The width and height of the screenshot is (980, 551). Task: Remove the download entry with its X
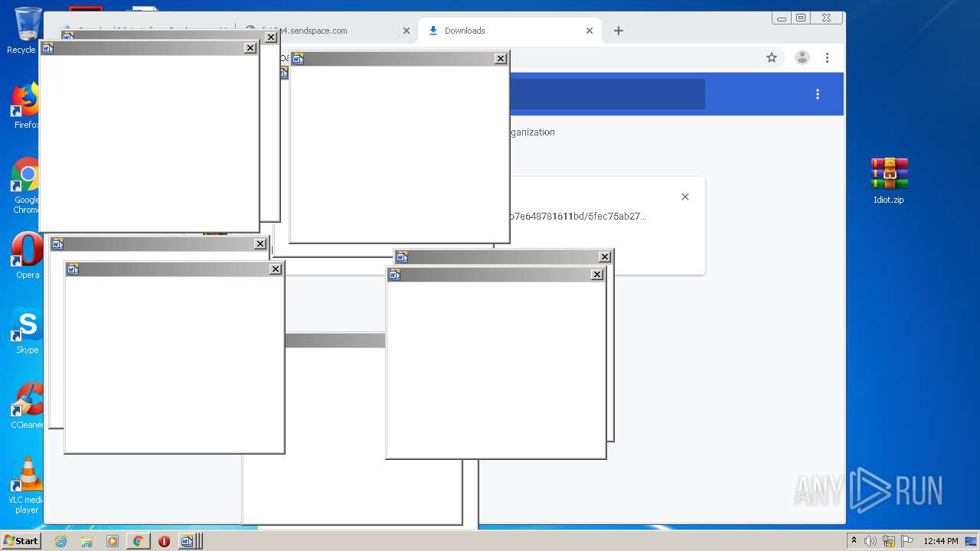[685, 197]
